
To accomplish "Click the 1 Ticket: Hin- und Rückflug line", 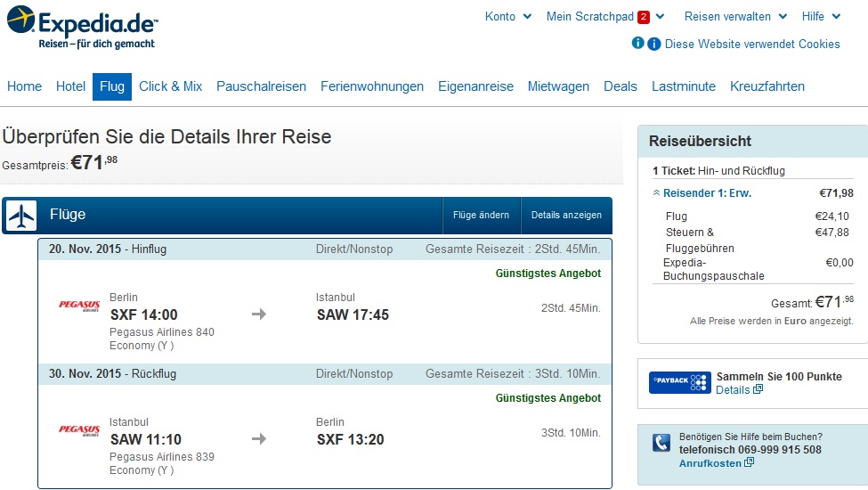I will (718, 170).
